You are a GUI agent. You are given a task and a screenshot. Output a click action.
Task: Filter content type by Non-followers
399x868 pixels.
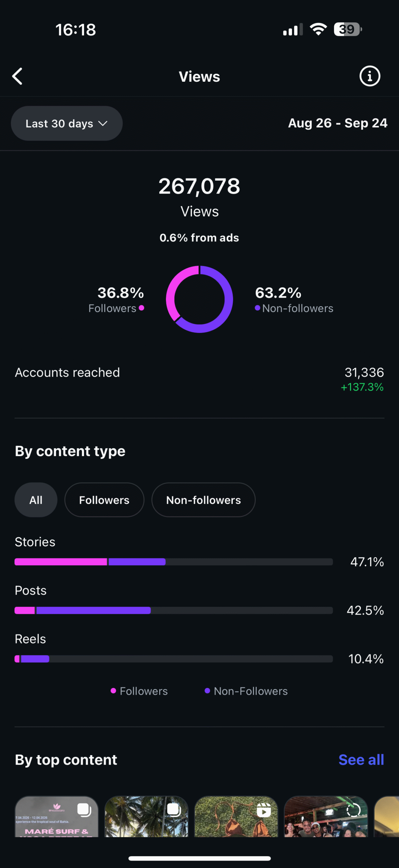pyautogui.click(x=203, y=500)
